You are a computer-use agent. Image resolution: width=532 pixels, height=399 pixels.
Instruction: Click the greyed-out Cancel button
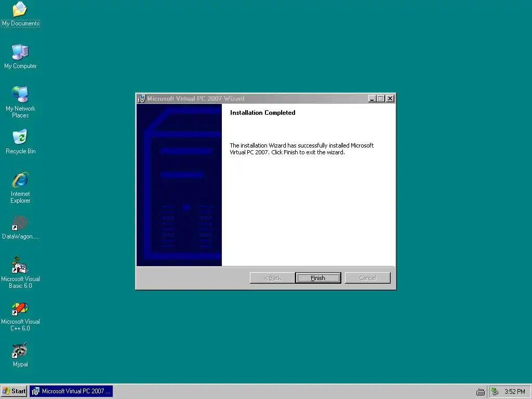coord(367,278)
